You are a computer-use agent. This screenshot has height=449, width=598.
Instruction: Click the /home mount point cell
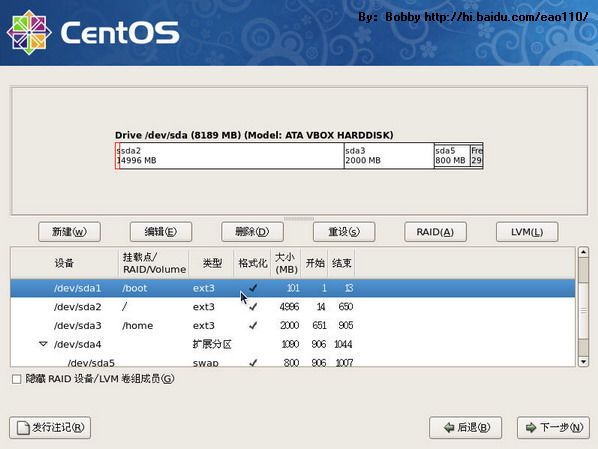tap(138, 325)
